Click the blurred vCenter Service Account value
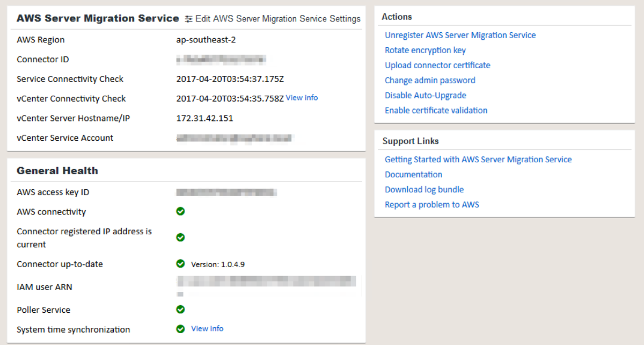Viewport: 644px width, 345px height. (x=235, y=138)
